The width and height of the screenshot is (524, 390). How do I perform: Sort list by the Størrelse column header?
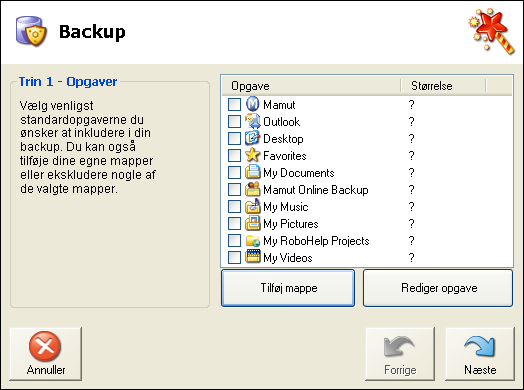tap(443, 86)
